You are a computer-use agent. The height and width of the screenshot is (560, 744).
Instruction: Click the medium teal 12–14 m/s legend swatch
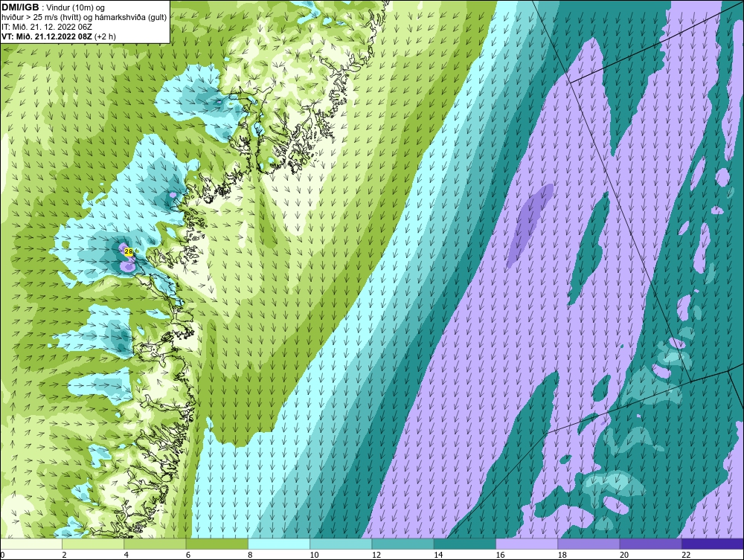tap(403, 544)
